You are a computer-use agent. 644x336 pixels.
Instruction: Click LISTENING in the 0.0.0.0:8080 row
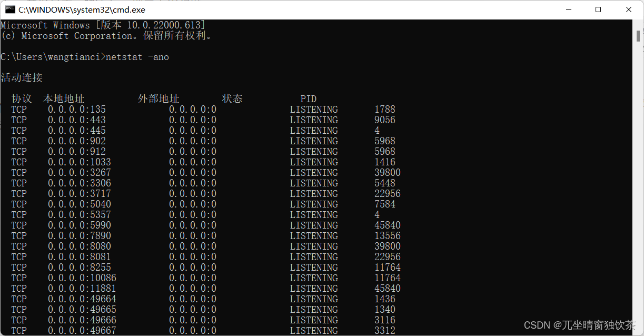pos(314,246)
